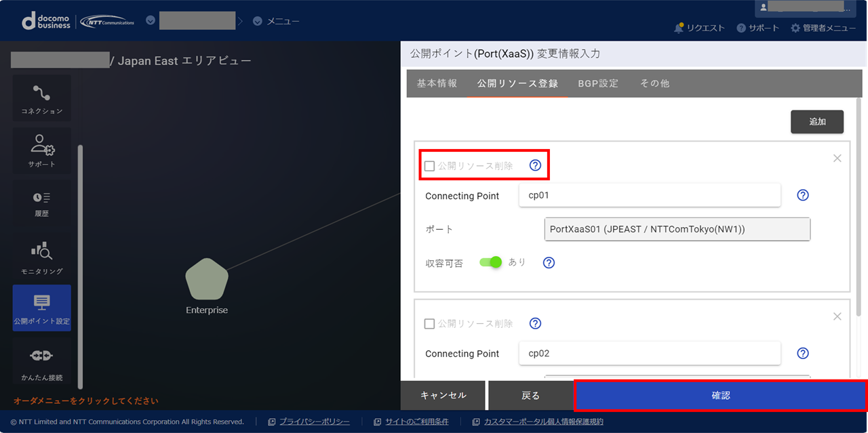868x433 pixels.
Task: Open the プライバシーポリシー link
Action: (315, 421)
